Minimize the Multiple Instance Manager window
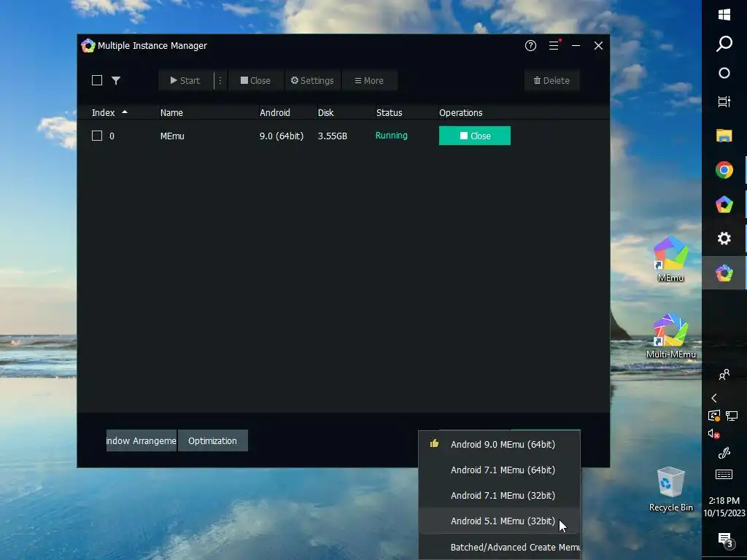 point(576,46)
